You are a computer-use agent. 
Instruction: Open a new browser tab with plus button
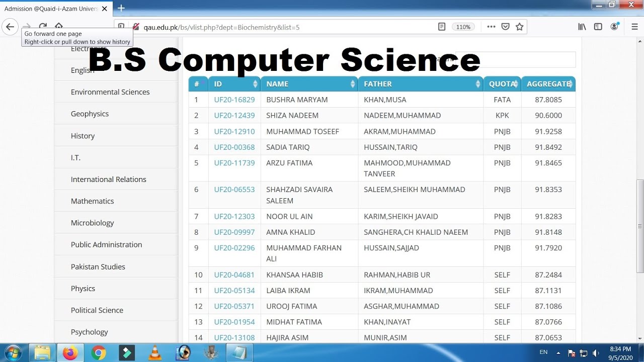(121, 8)
